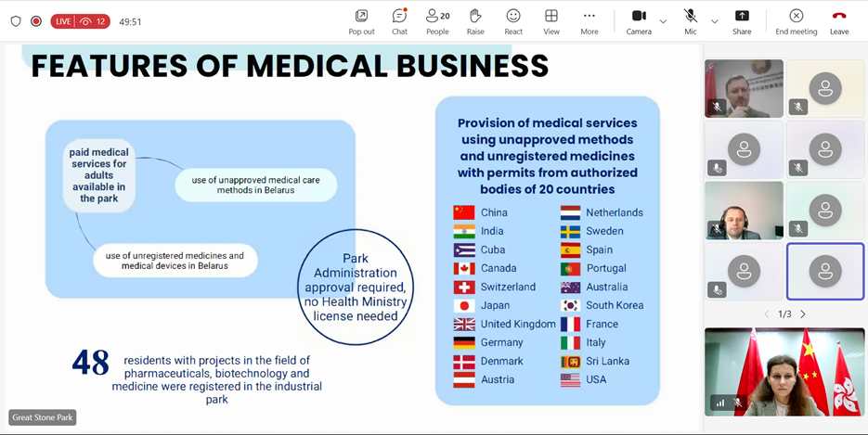Image resolution: width=868 pixels, height=435 pixels.
Task: Click the Japan flag icon
Action: point(464,305)
